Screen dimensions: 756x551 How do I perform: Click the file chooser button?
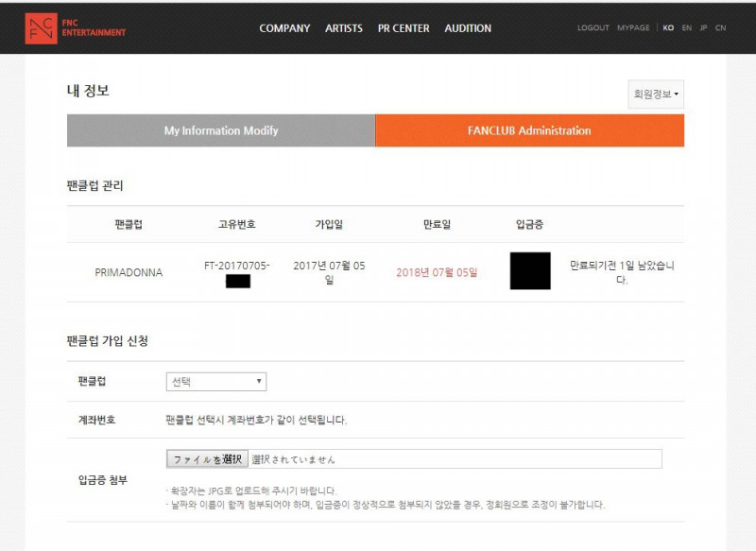(208, 459)
